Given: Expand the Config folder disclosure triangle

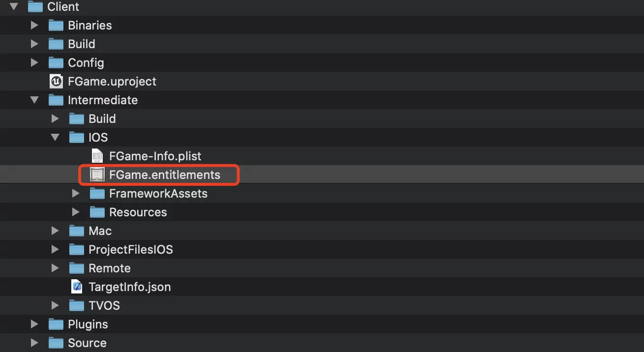Looking at the screenshot, I should (x=34, y=62).
